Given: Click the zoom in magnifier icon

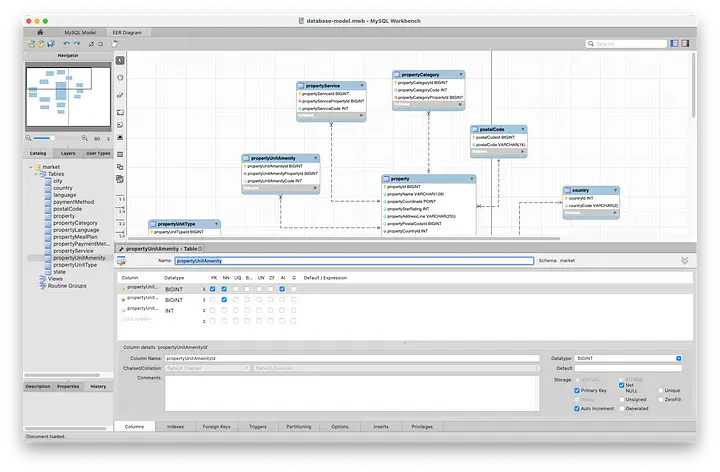Looking at the screenshot, I should [x=84, y=138].
